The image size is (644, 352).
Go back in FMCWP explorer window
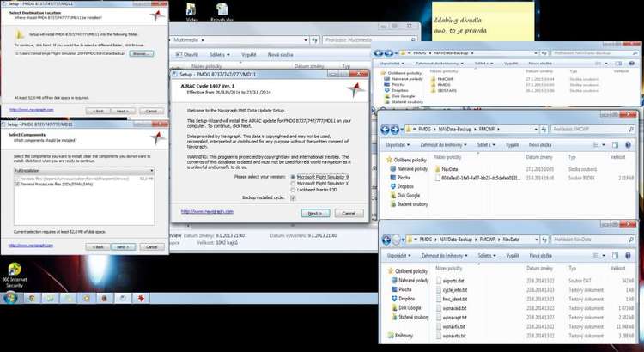pos(385,130)
